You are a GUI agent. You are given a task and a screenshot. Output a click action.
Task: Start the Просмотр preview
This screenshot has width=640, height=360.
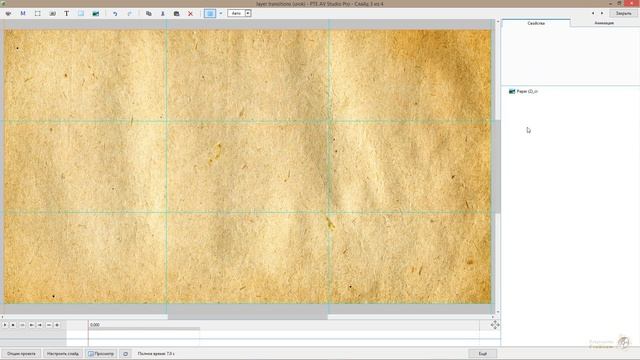click(101, 353)
